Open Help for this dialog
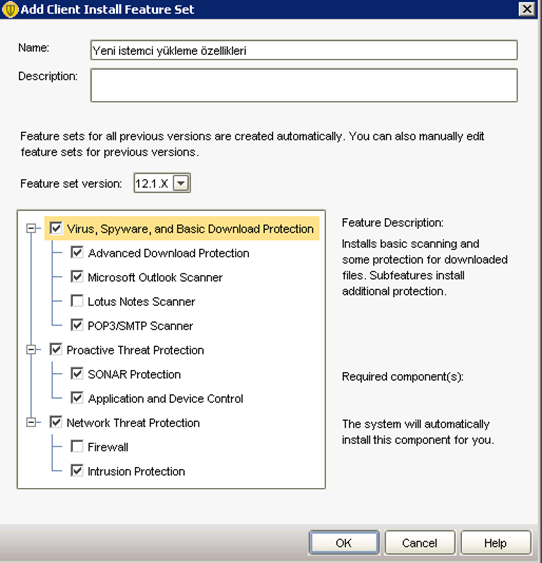The height and width of the screenshot is (563, 542). (495, 543)
